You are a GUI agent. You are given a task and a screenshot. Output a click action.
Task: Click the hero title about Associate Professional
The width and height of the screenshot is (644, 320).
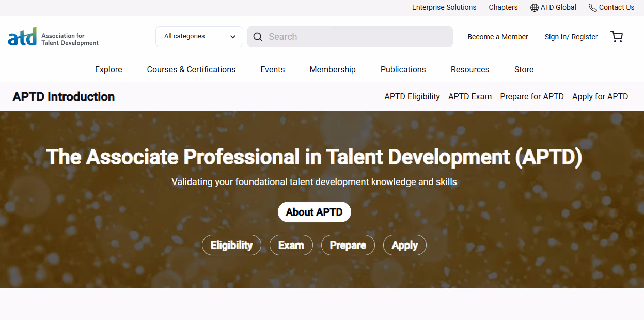(314, 157)
